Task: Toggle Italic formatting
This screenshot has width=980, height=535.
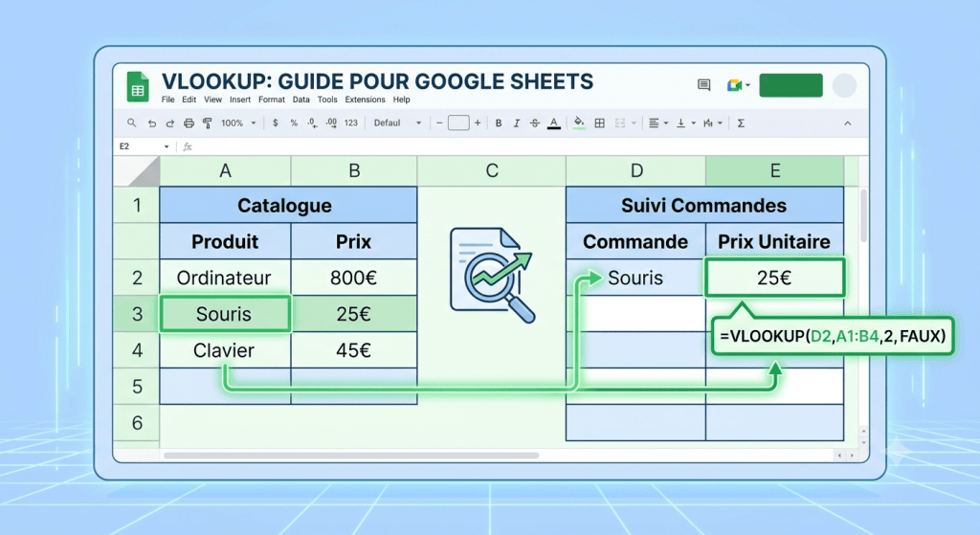Action: (x=516, y=123)
